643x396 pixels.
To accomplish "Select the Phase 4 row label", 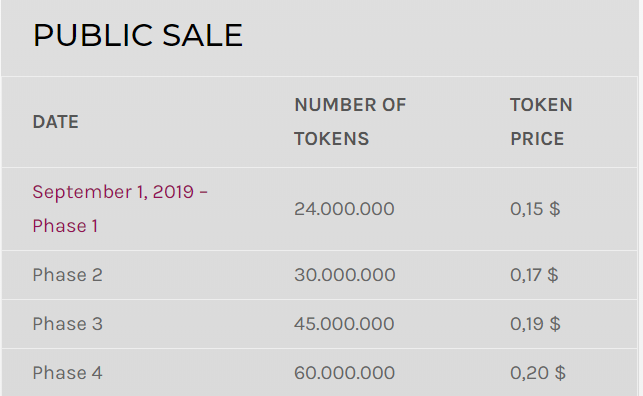I will 67,373.
